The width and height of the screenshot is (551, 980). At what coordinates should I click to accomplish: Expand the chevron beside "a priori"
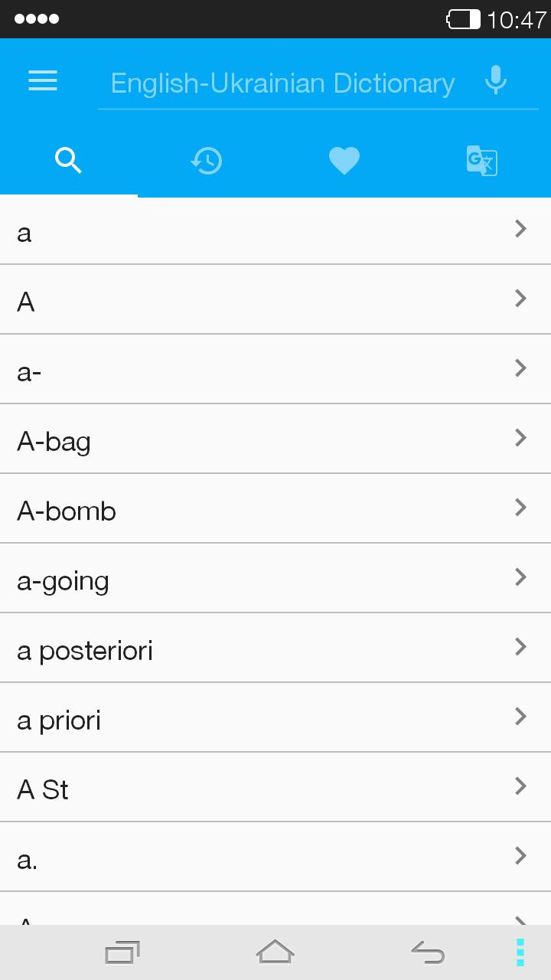pos(521,716)
